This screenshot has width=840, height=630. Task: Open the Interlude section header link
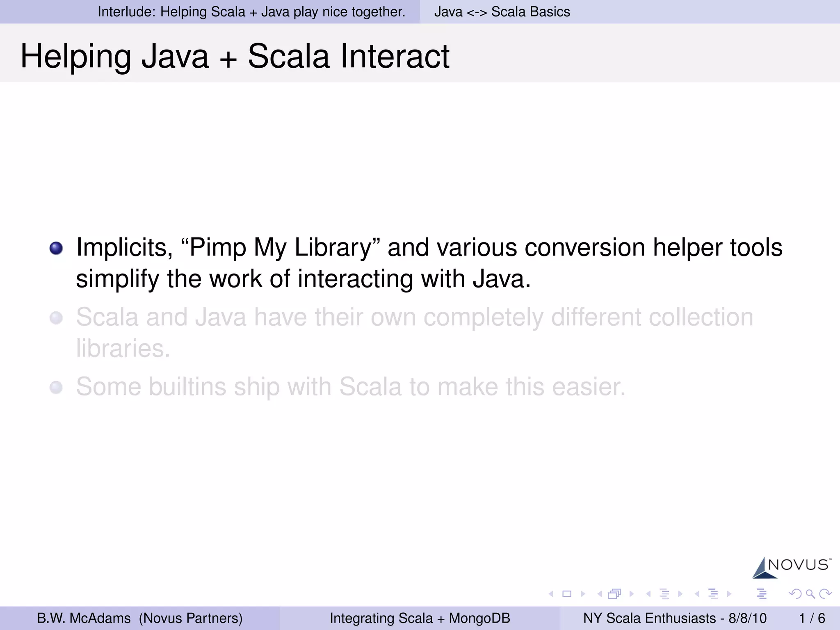tap(251, 11)
